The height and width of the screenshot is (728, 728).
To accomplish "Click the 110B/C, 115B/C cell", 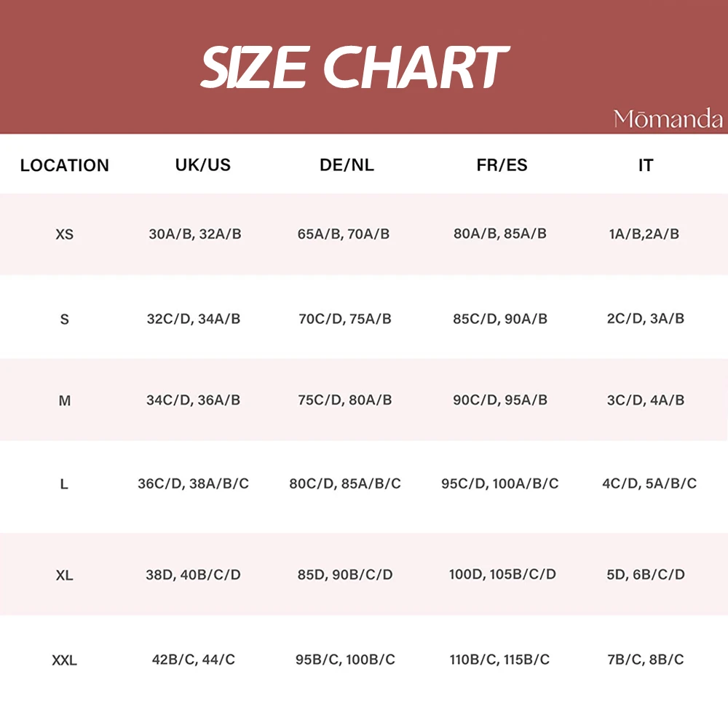I will [499, 660].
